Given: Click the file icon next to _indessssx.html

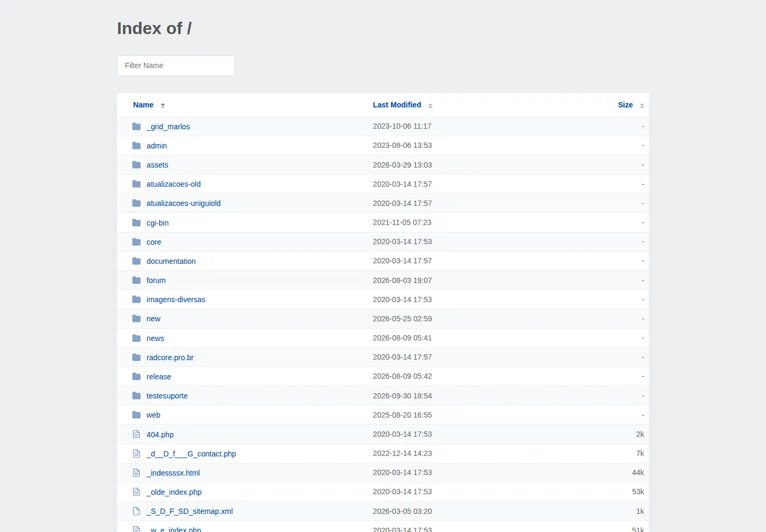Looking at the screenshot, I should (x=137, y=473).
